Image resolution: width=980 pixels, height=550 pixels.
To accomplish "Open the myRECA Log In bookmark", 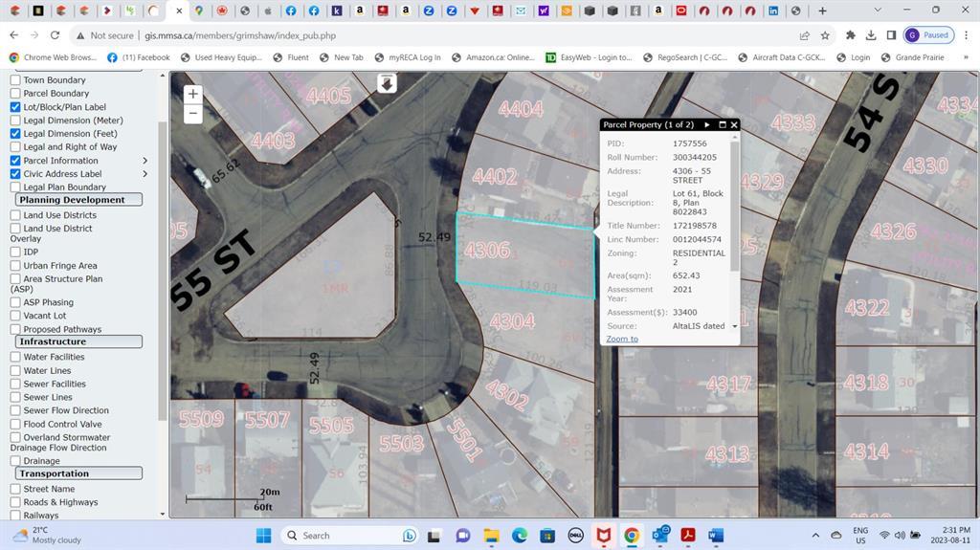I will point(408,57).
